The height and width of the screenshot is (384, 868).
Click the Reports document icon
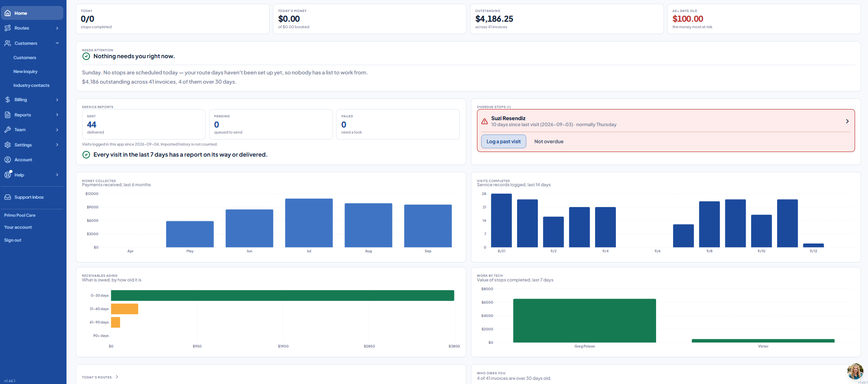[x=7, y=115]
